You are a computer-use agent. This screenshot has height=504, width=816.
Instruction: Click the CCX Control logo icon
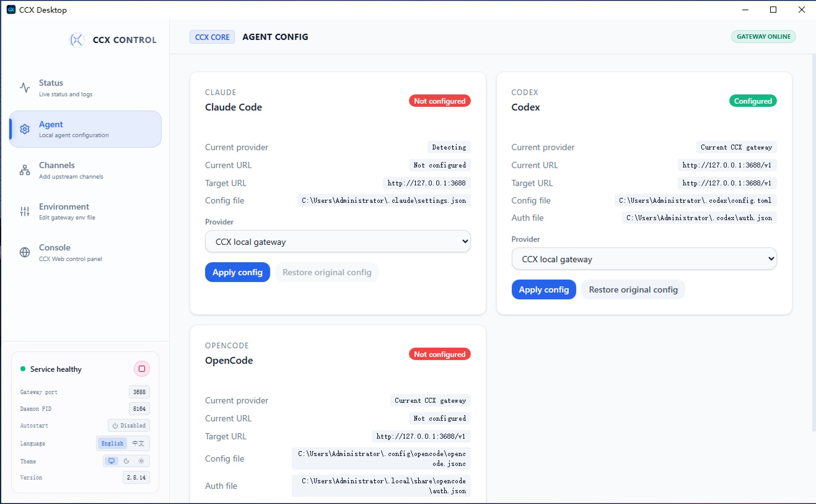77,40
